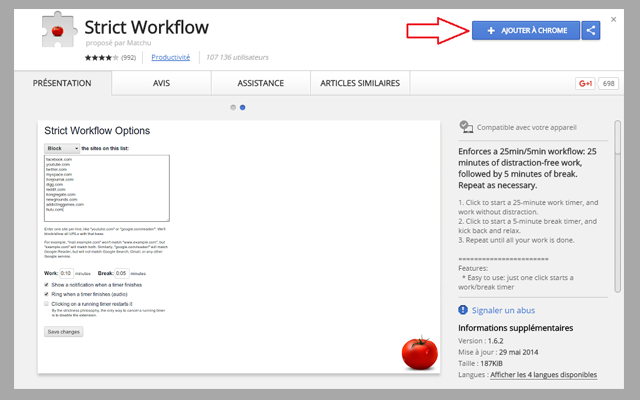Open the Productivité category link
Screen dimensions: 640x400
click(171, 57)
